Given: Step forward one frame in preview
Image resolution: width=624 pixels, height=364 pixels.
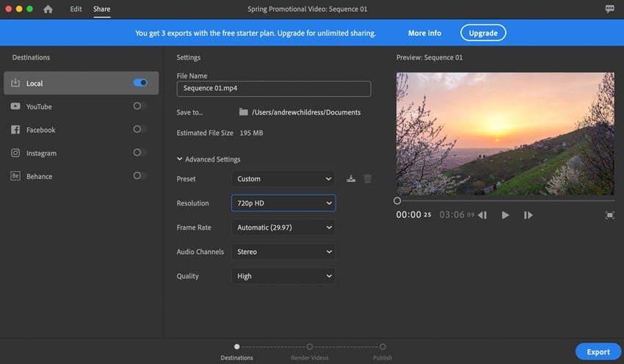Looking at the screenshot, I should [x=528, y=215].
